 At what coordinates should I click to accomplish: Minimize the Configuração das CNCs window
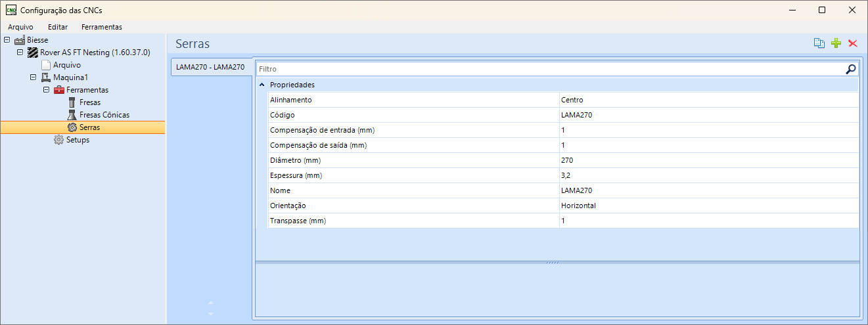click(x=792, y=10)
